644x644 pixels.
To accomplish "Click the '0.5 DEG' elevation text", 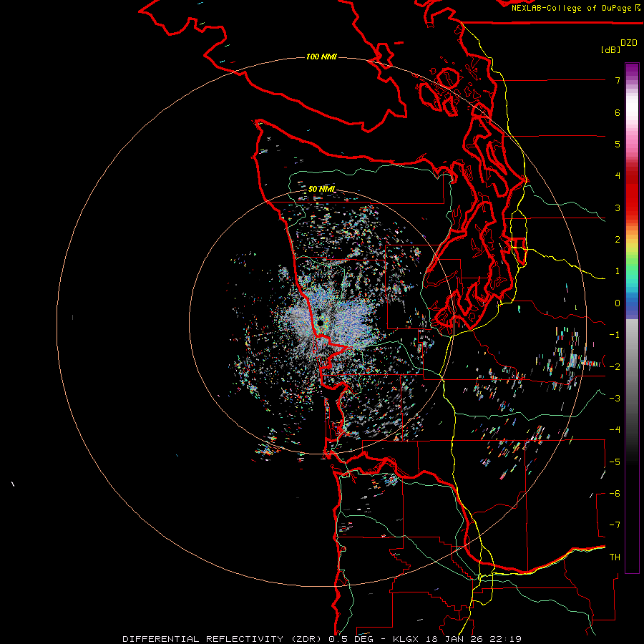I will click(351, 639).
